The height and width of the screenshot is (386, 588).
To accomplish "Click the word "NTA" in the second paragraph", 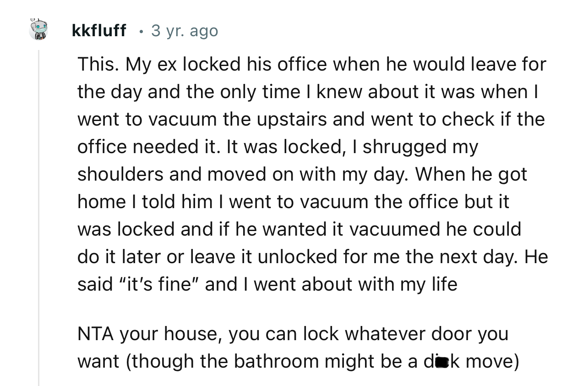I will click(x=96, y=334).
